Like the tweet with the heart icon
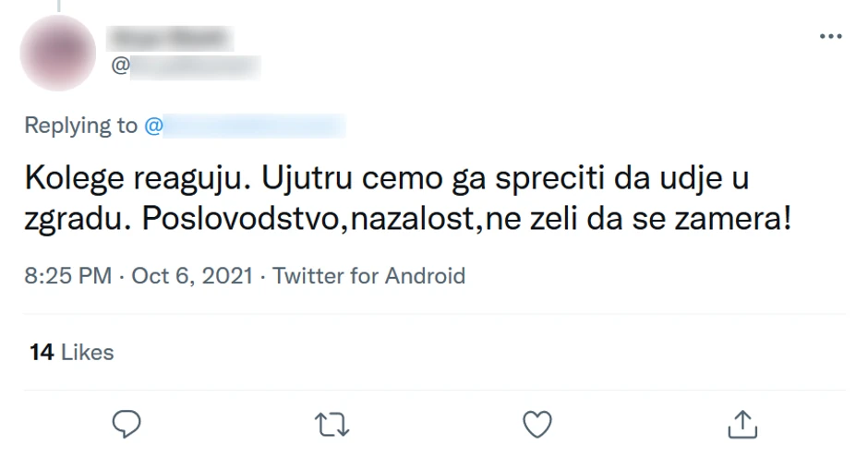This screenshot has height=458, width=868. point(536,424)
